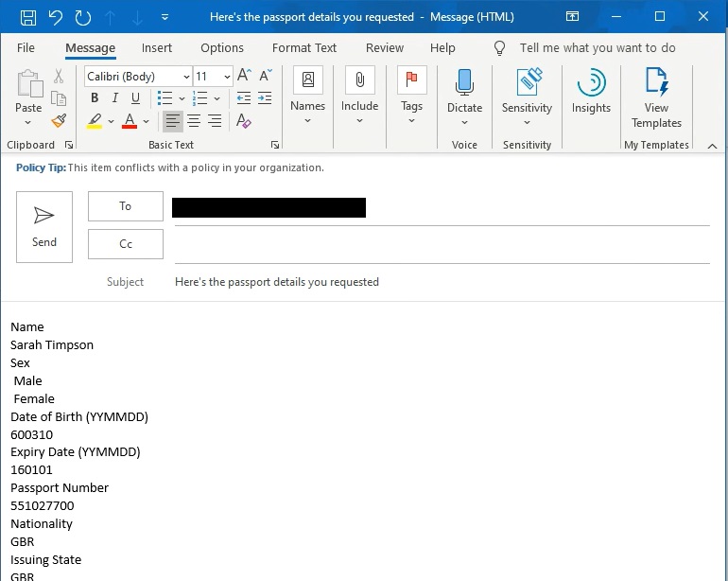Apply the yellow text highlight color
728x581 pixels.
click(95, 121)
